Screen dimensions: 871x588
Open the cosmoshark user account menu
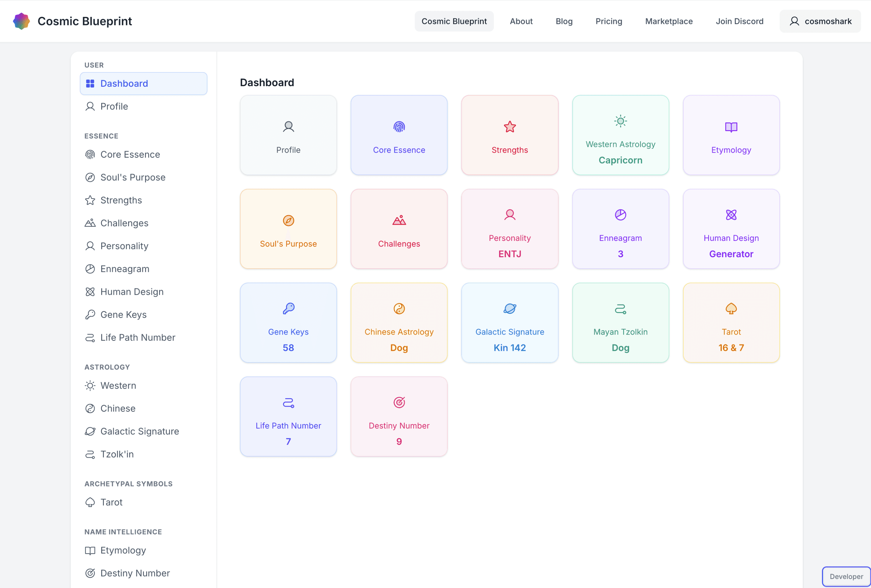point(820,21)
